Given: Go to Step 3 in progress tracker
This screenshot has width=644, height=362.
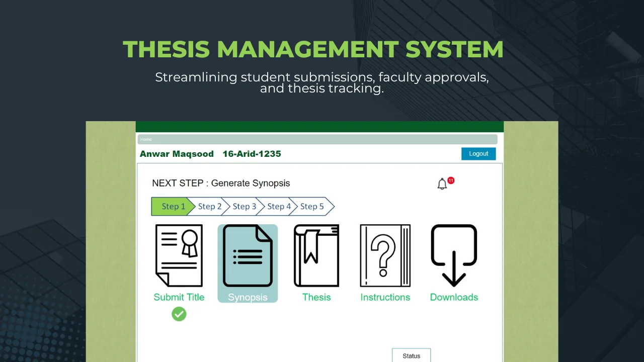Looking at the screenshot, I should click(244, 207).
